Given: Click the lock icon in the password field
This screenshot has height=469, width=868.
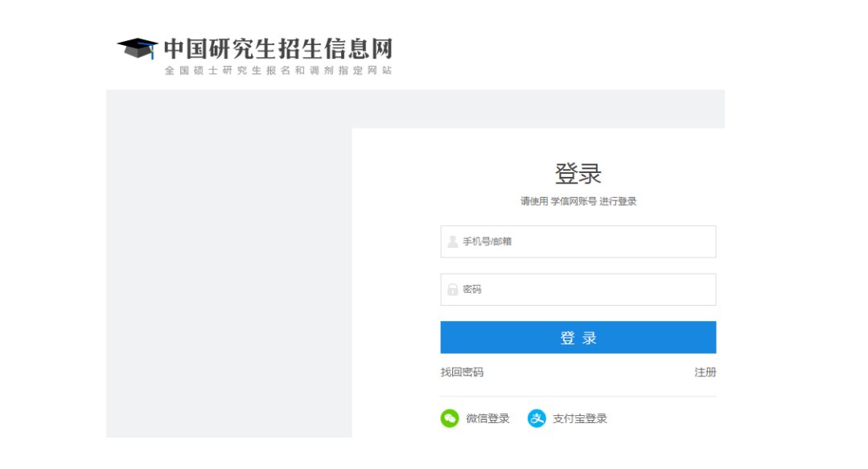Looking at the screenshot, I should (452, 289).
